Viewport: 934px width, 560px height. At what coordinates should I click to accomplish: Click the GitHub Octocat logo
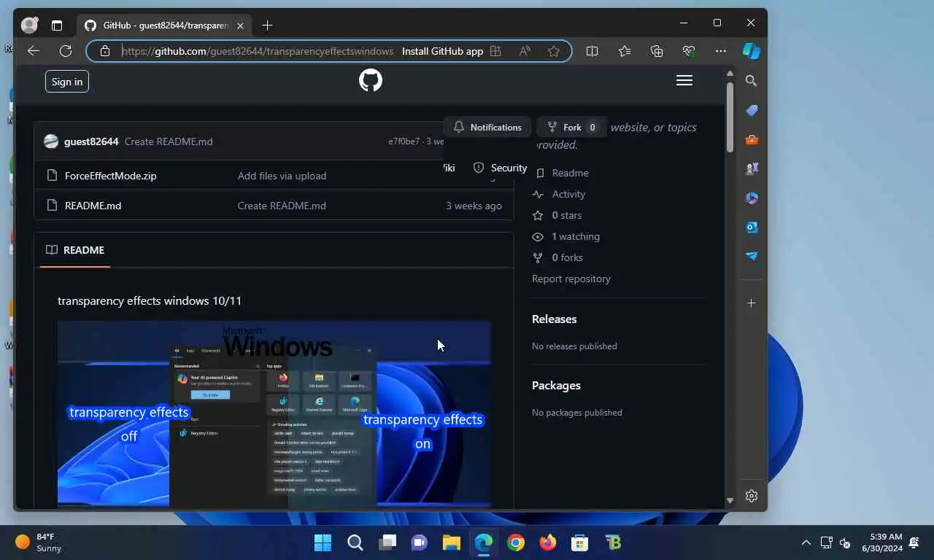371,80
